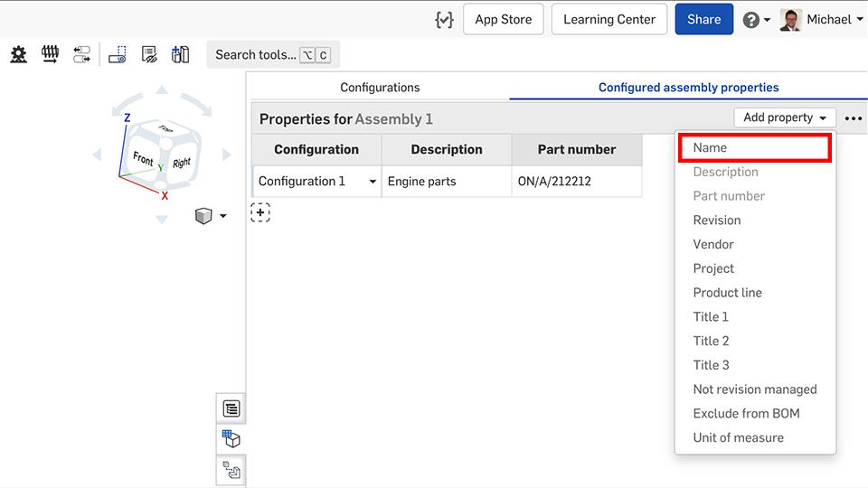The image size is (868, 488).
Task: Click the screw relation tool icon
Action: tap(51, 55)
